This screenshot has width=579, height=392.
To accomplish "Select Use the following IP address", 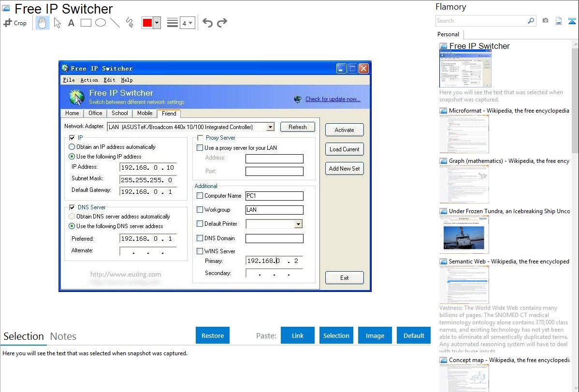I will (x=72, y=156).
